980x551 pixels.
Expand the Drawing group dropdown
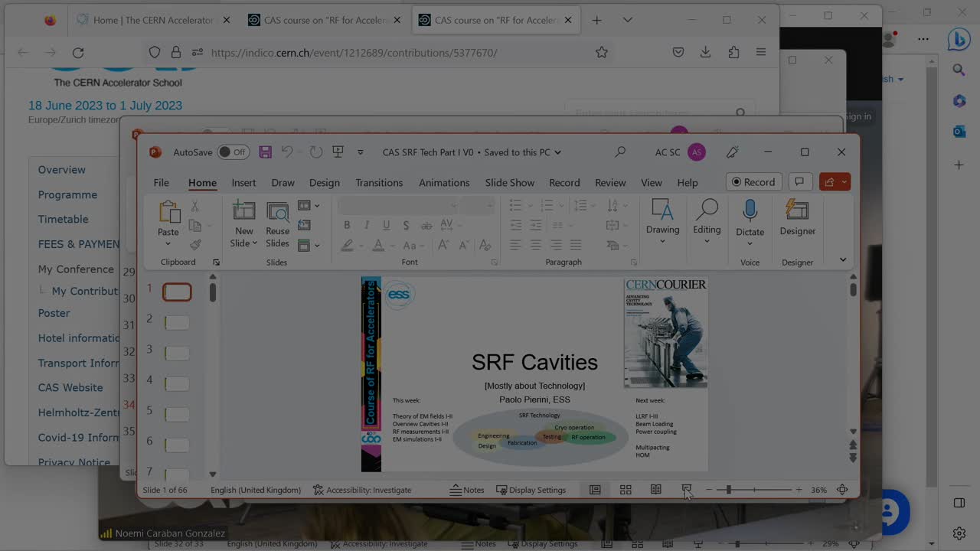coord(662,242)
